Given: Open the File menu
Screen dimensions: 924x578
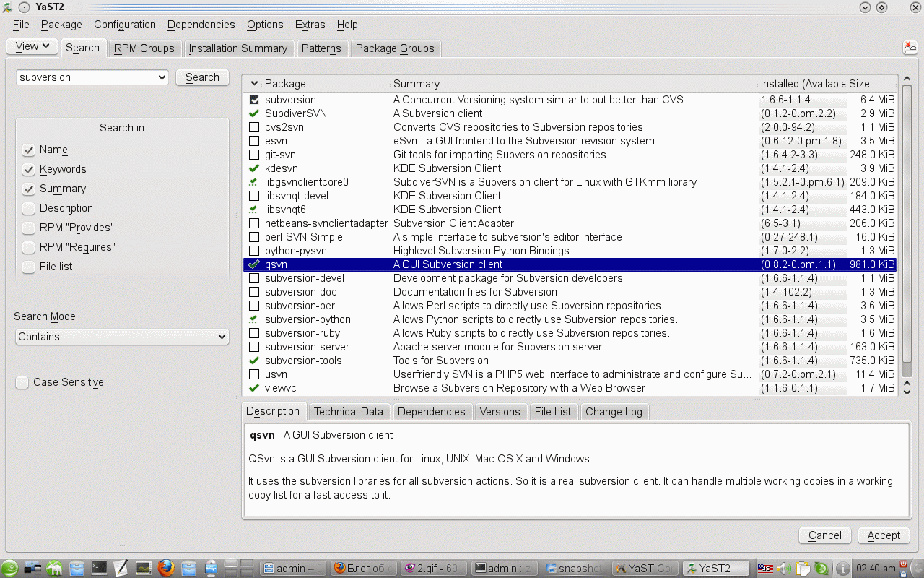Looking at the screenshot, I should 21,25.
